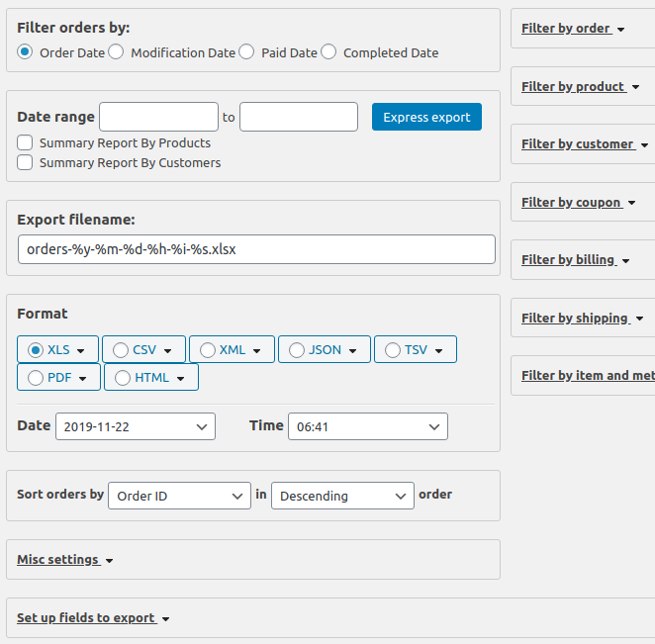Screen dimensions: 655x644
Task: Click the date range start field
Action: click(158, 117)
